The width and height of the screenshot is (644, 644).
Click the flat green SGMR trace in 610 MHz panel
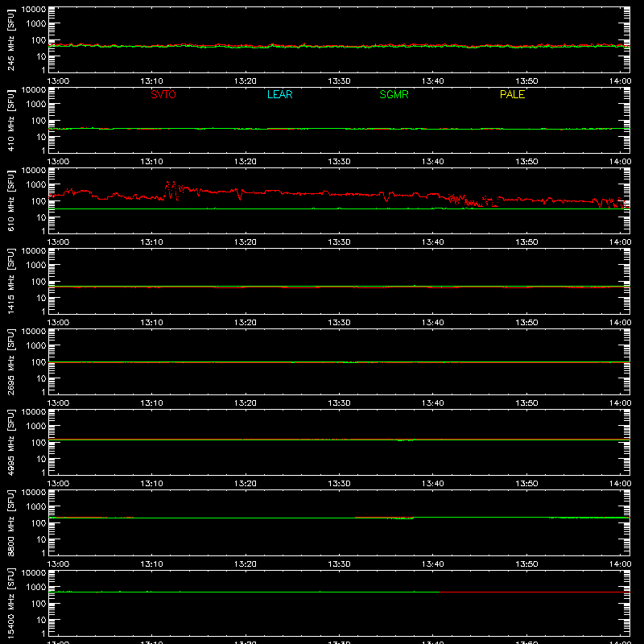click(x=339, y=209)
